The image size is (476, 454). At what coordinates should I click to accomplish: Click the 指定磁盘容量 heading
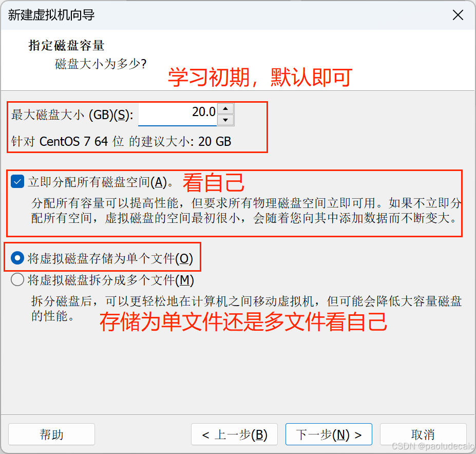66,46
